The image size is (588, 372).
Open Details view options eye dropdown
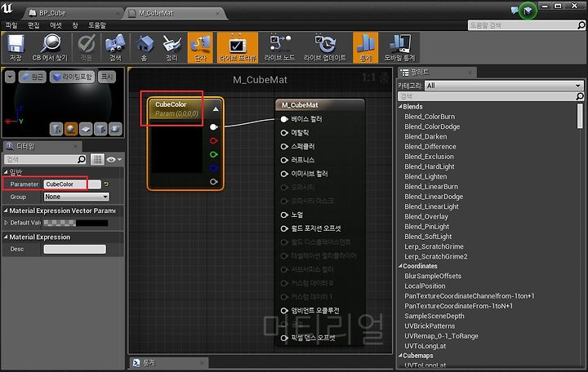click(114, 160)
